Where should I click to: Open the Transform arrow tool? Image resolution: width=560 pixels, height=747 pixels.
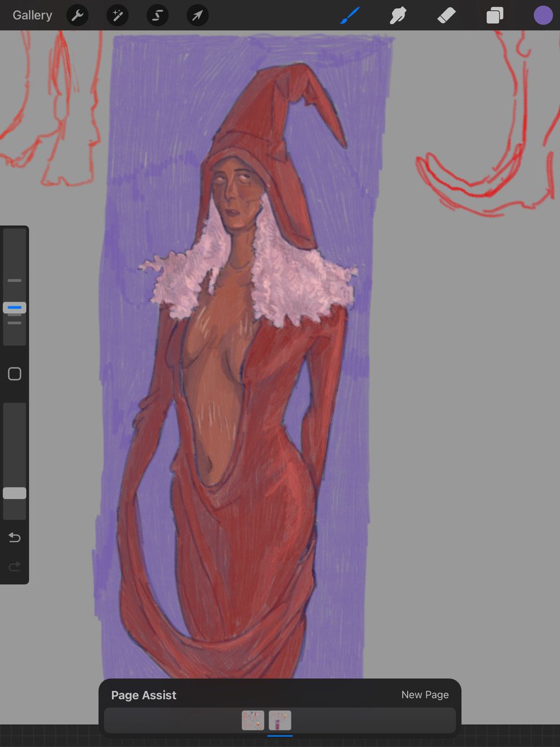coord(197,15)
